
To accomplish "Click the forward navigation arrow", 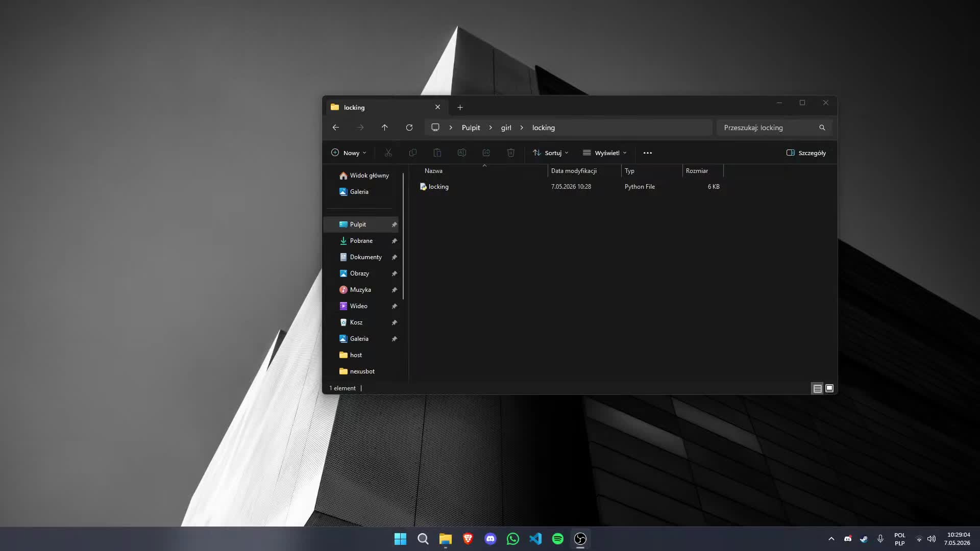I will tap(360, 128).
